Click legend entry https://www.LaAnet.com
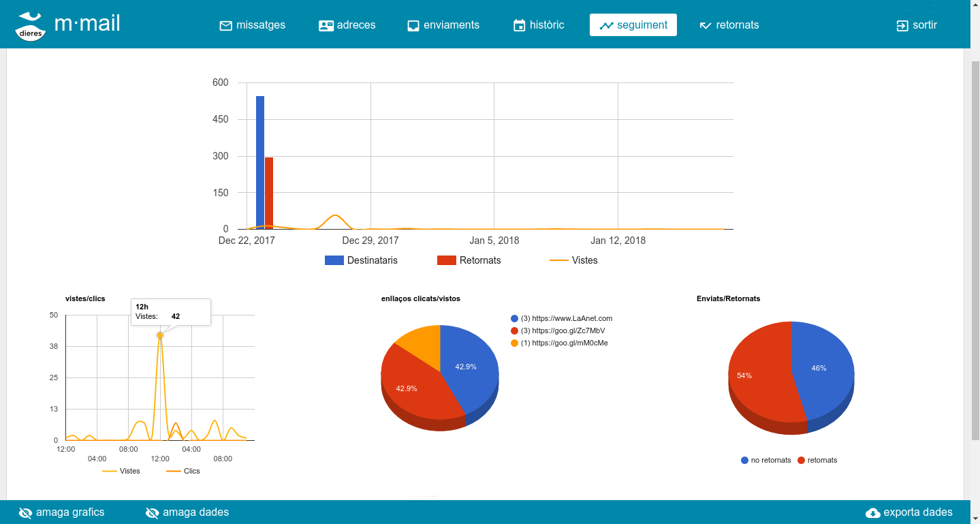The width and height of the screenshot is (980, 524). [562, 318]
